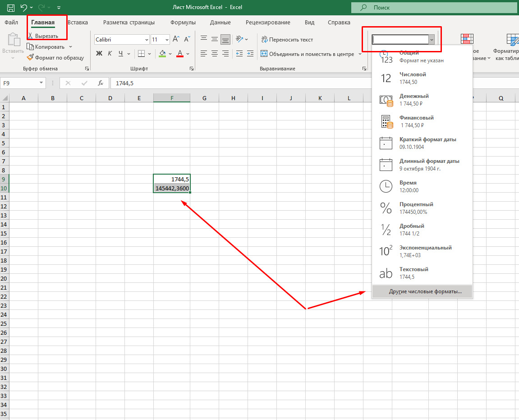This screenshot has width=519, height=420.
Task: Expand the font size 11 dropdown
Action: click(x=167, y=40)
